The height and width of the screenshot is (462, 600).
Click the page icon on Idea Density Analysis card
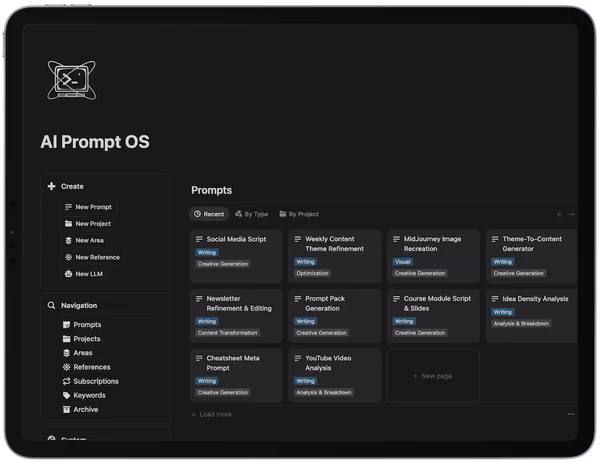pos(495,299)
